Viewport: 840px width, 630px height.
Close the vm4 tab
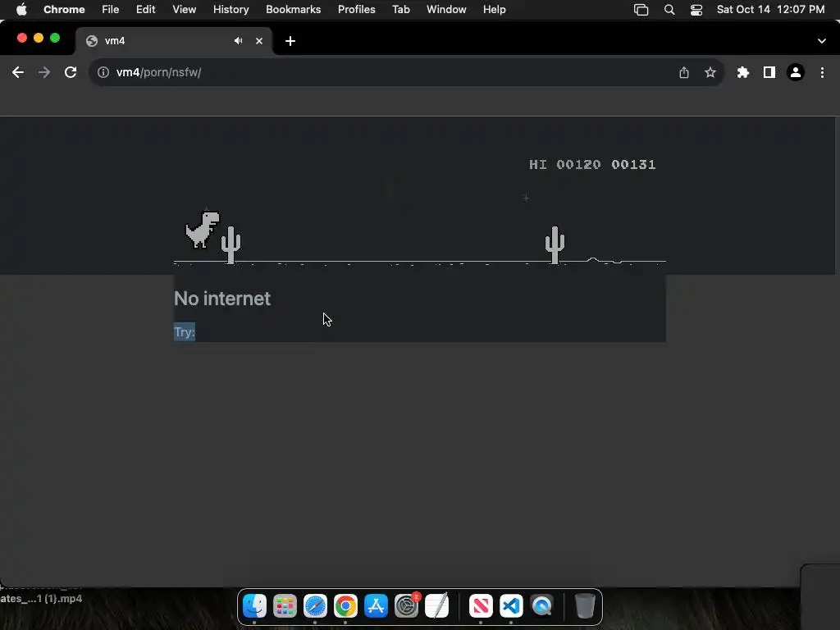point(259,41)
